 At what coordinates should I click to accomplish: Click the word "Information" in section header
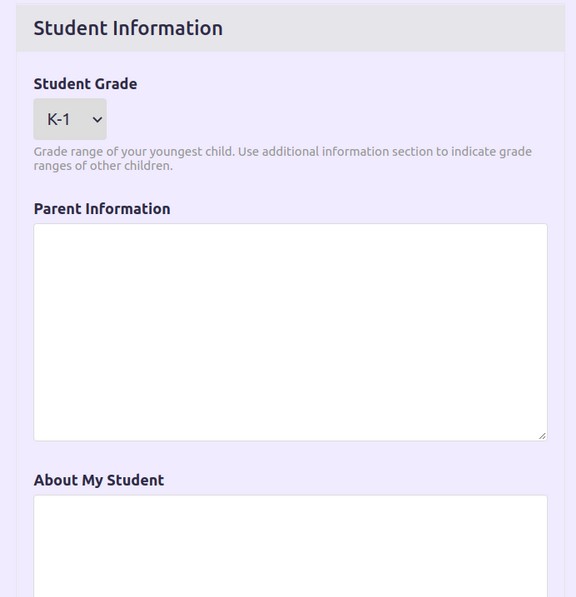168,28
